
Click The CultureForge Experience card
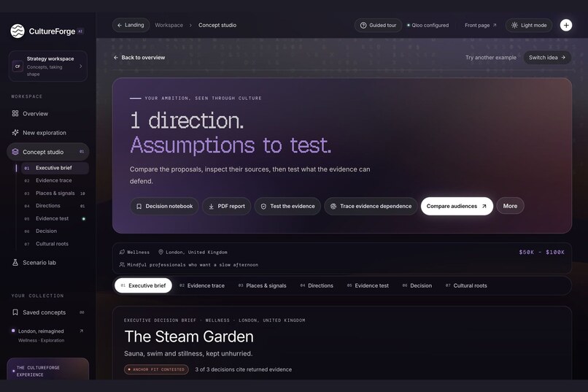(47, 369)
